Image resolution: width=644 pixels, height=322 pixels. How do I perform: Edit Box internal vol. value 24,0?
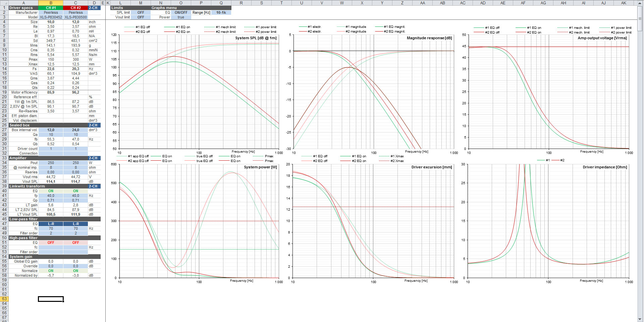[x=75, y=130]
